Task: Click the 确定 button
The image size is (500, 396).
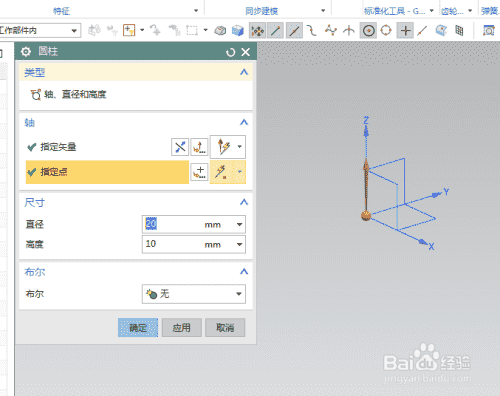Action: (x=138, y=328)
